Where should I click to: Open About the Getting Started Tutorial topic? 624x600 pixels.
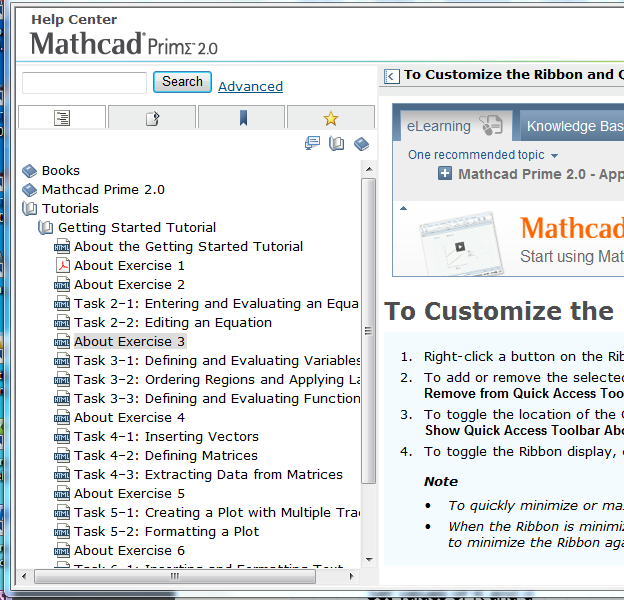point(188,247)
